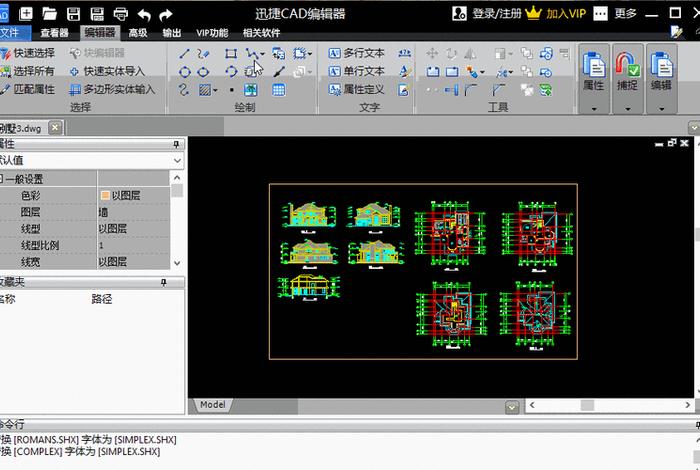Select the Rectangle drawing tool

231,54
